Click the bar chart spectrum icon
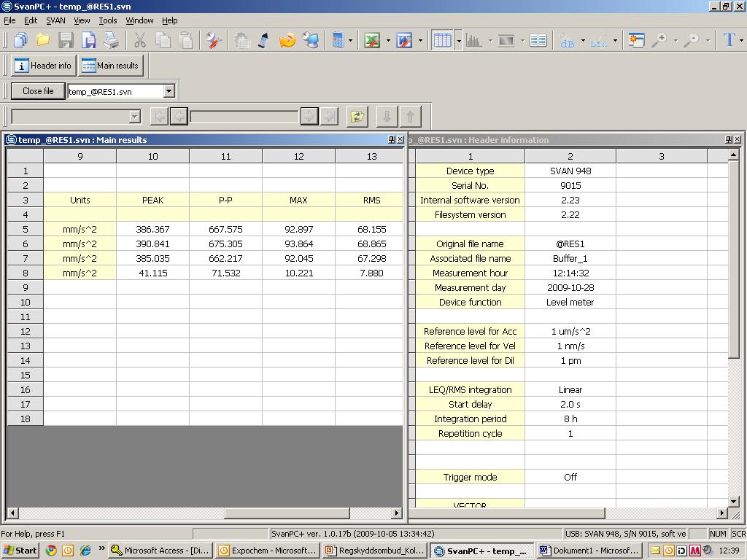This screenshot has width=747, height=560. point(473,41)
